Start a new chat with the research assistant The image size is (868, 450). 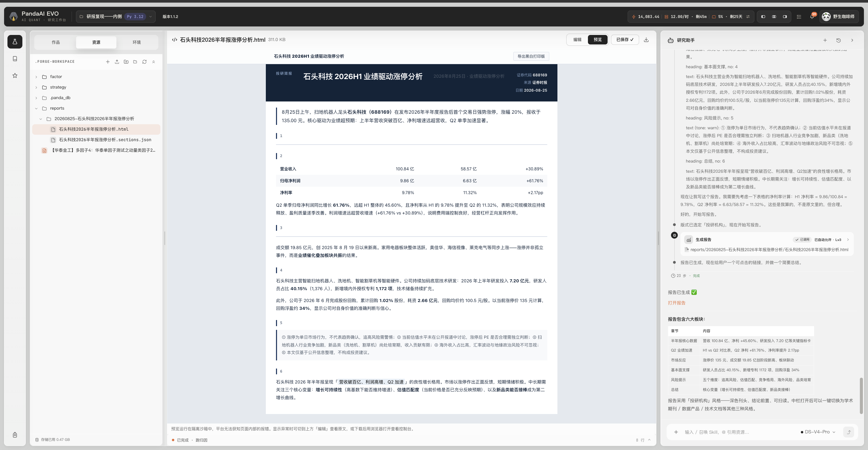(825, 40)
